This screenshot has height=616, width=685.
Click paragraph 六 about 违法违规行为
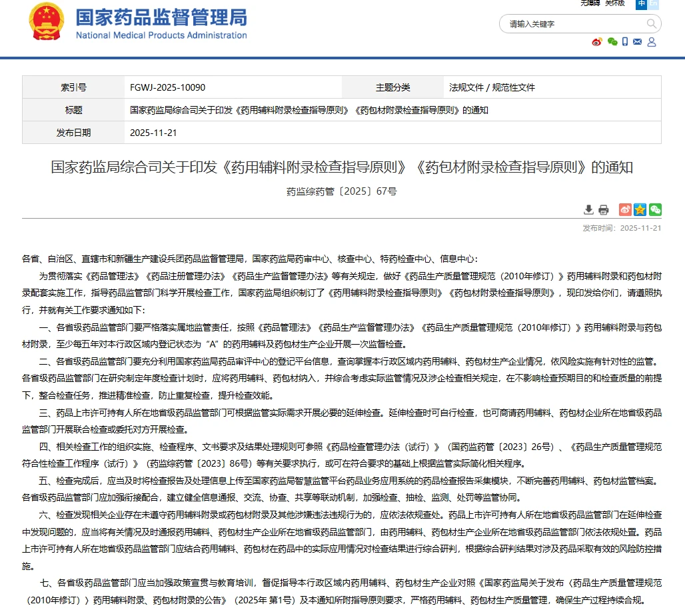pos(342,541)
